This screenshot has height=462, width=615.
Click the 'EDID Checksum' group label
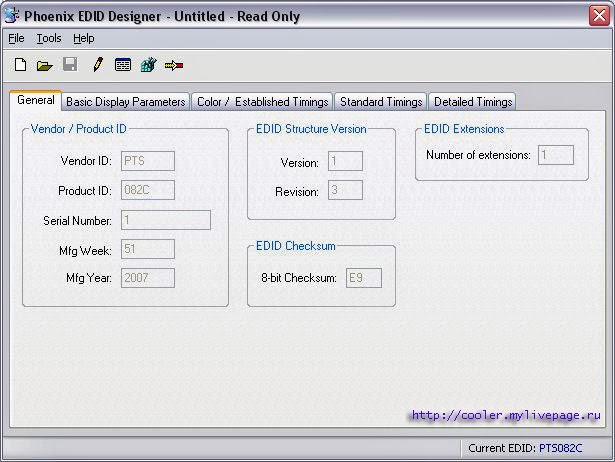point(296,246)
